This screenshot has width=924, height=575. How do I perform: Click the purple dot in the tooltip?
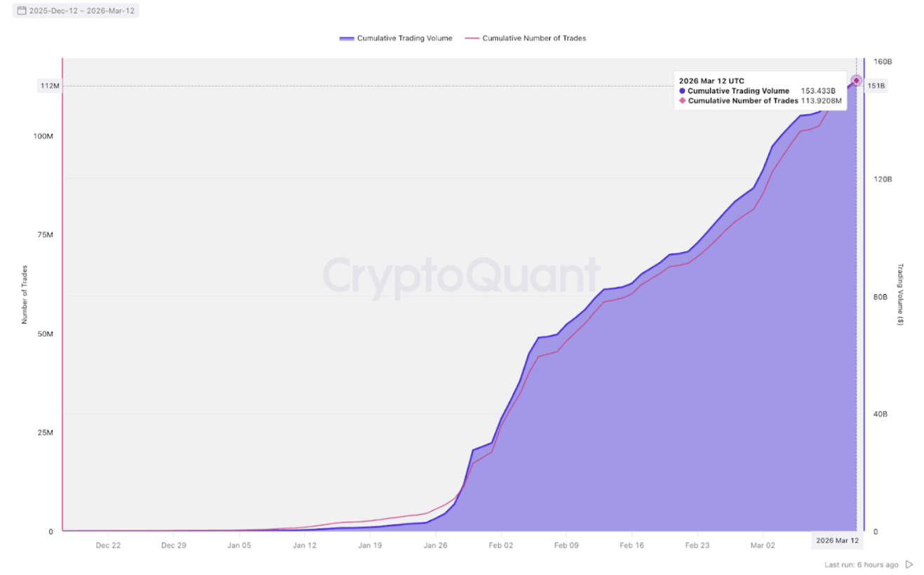tap(682, 91)
